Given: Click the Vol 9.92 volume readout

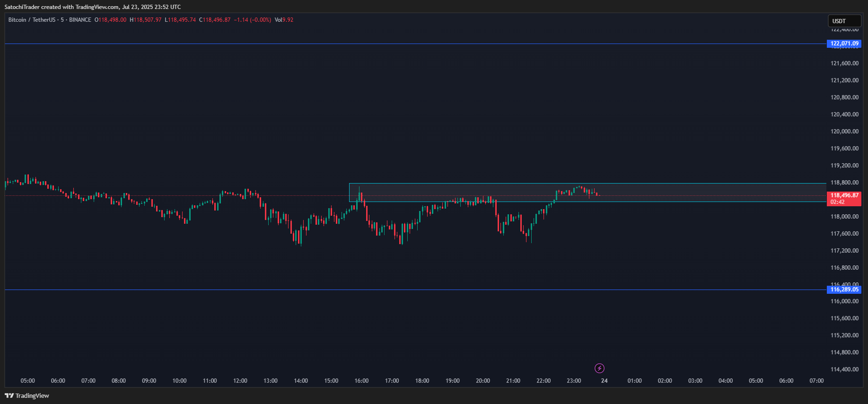Looking at the screenshot, I should point(284,20).
